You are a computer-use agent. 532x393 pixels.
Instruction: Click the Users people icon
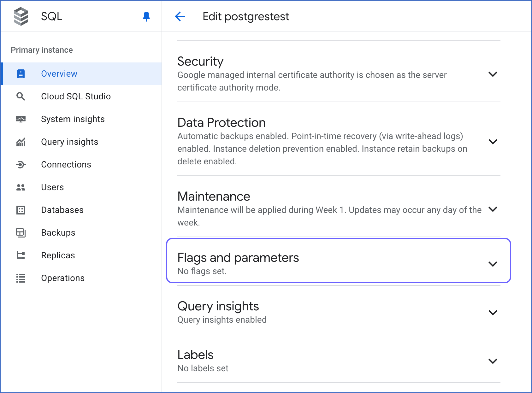click(21, 187)
